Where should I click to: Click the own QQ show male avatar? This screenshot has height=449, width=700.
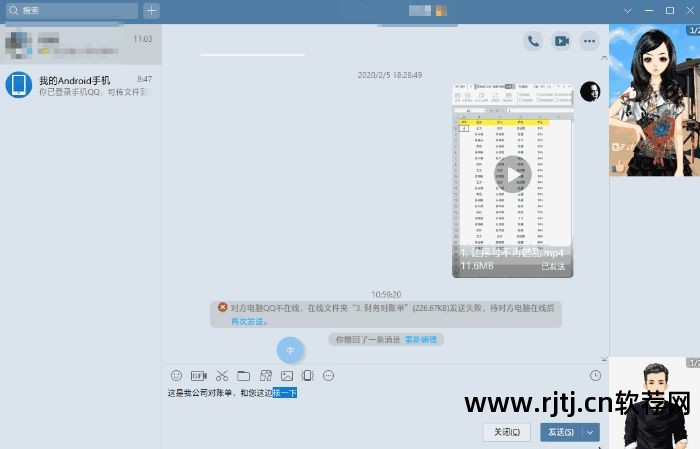click(x=654, y=403)
